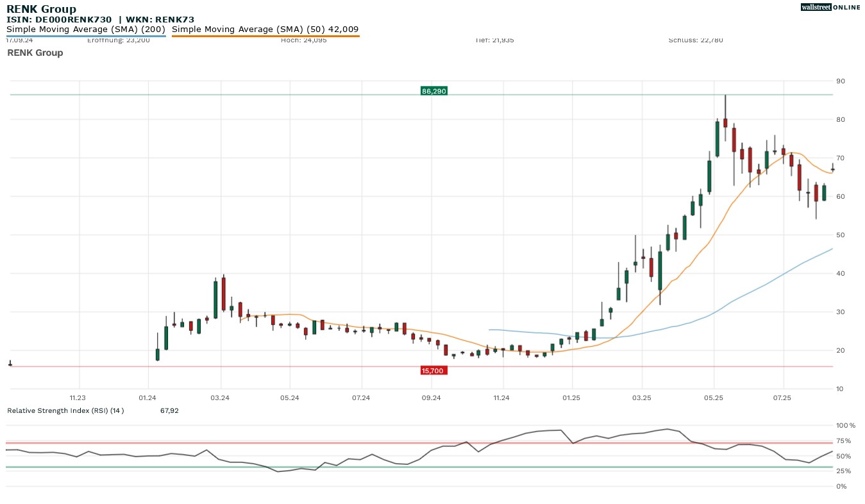
Task: Click the Relative Strength Index (RSI) (14) label
Action: (x=65, y=410)
